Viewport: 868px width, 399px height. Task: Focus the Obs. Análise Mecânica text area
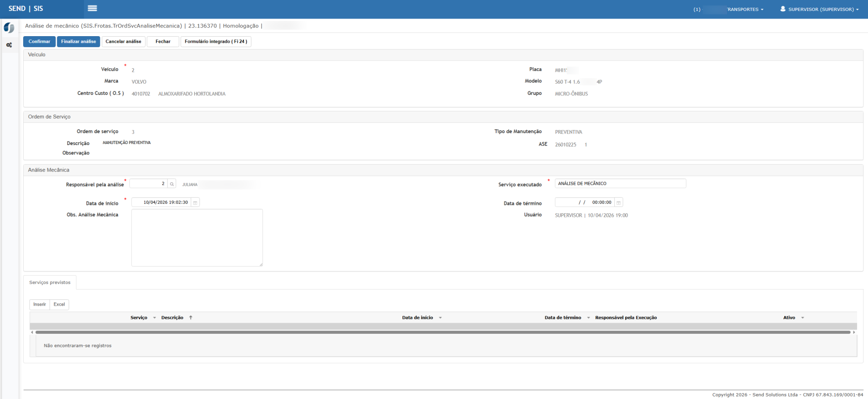197,237
